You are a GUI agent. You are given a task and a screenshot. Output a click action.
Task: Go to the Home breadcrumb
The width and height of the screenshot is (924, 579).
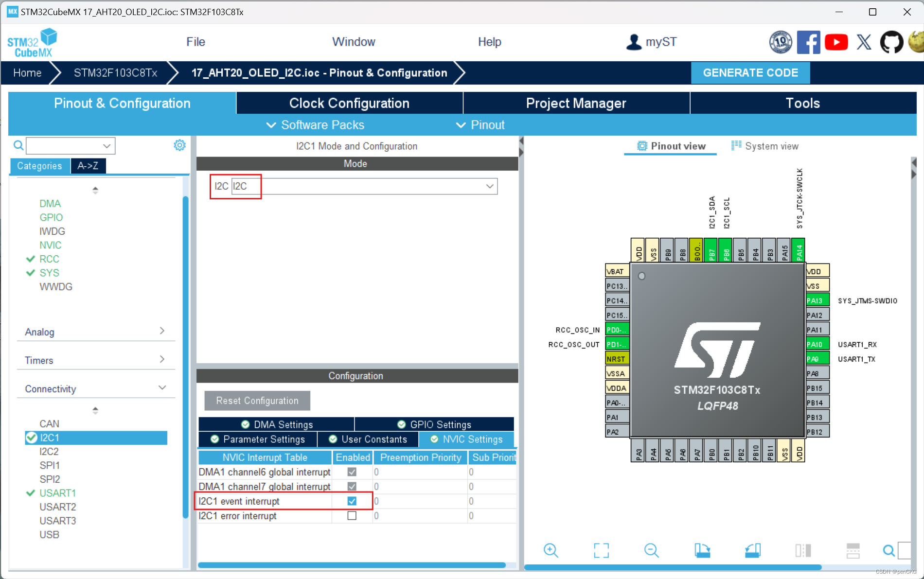pyautogui.click(x=27, y=73)
